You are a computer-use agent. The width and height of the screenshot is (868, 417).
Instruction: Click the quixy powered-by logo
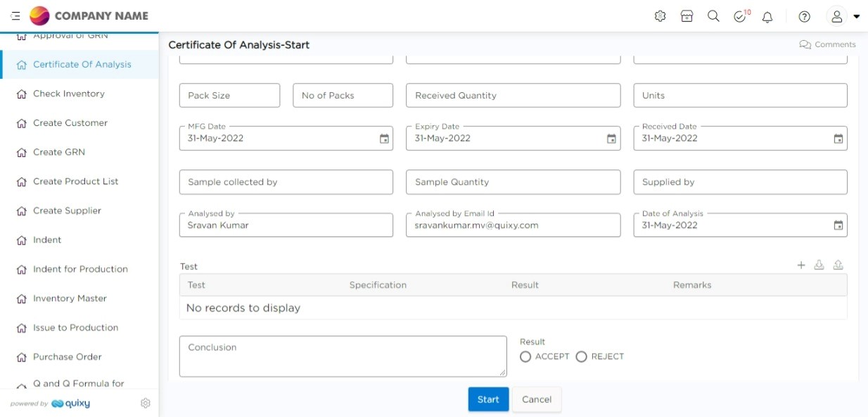click(x=70, y=404)
